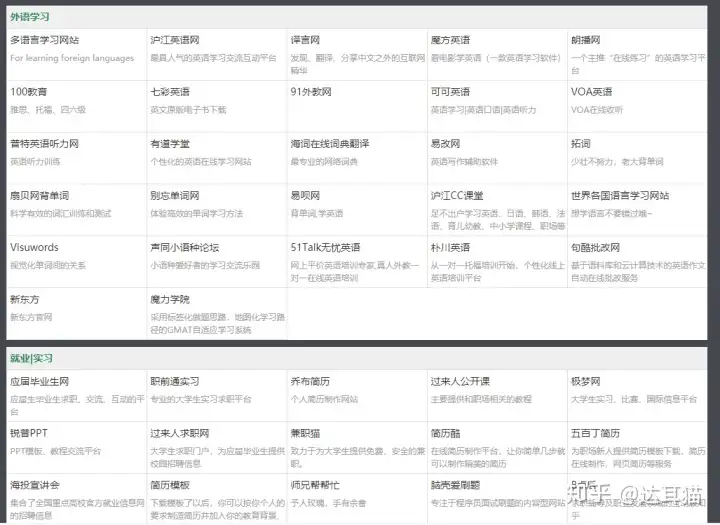Click the 外语学习 section header
The image size is (720, 525).
29,17
